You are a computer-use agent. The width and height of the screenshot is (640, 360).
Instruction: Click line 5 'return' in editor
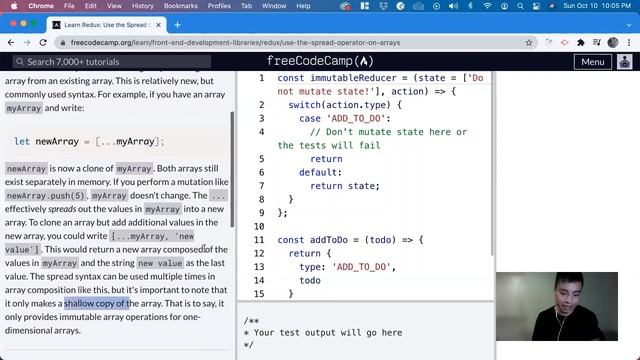326,159
